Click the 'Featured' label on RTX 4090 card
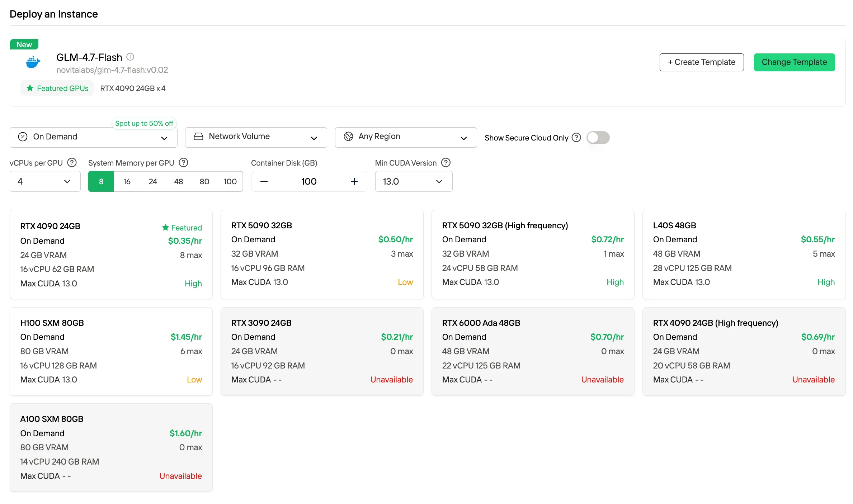The height and width of the screenshot is (504, 853). (182, 228)
